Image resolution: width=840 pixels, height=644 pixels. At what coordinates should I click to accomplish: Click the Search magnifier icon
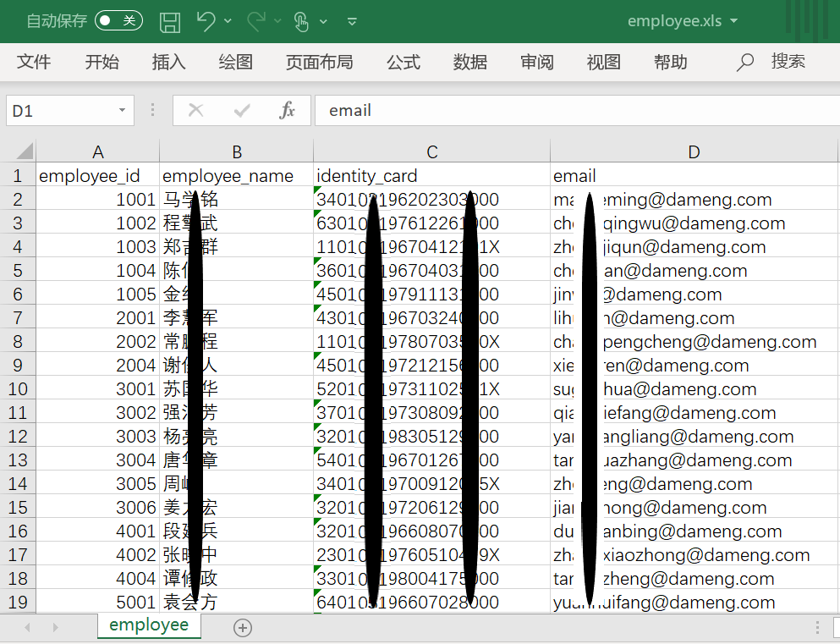[x=744, y=62]
